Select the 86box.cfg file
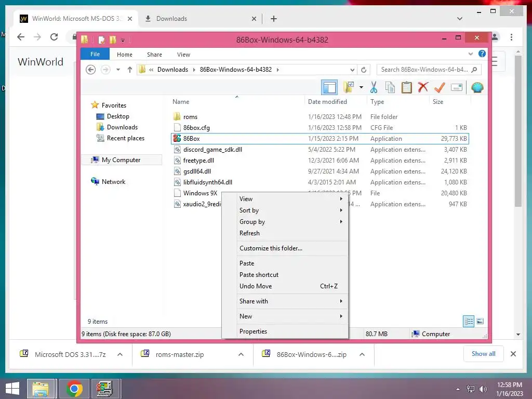This screenshot has height=399, width=532. coord(196,128)
